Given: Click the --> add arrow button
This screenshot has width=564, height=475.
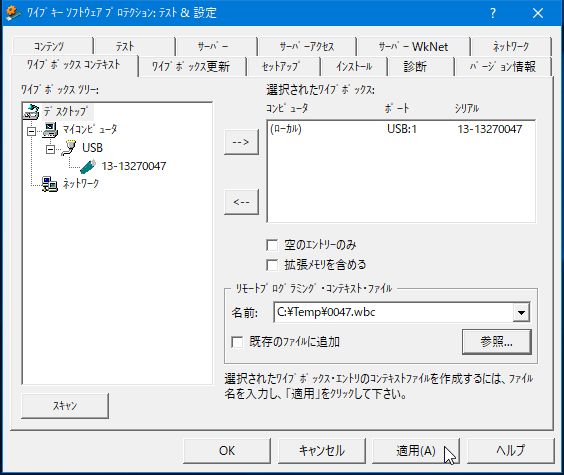Looking at the screenshot, I should coord(241,142).
